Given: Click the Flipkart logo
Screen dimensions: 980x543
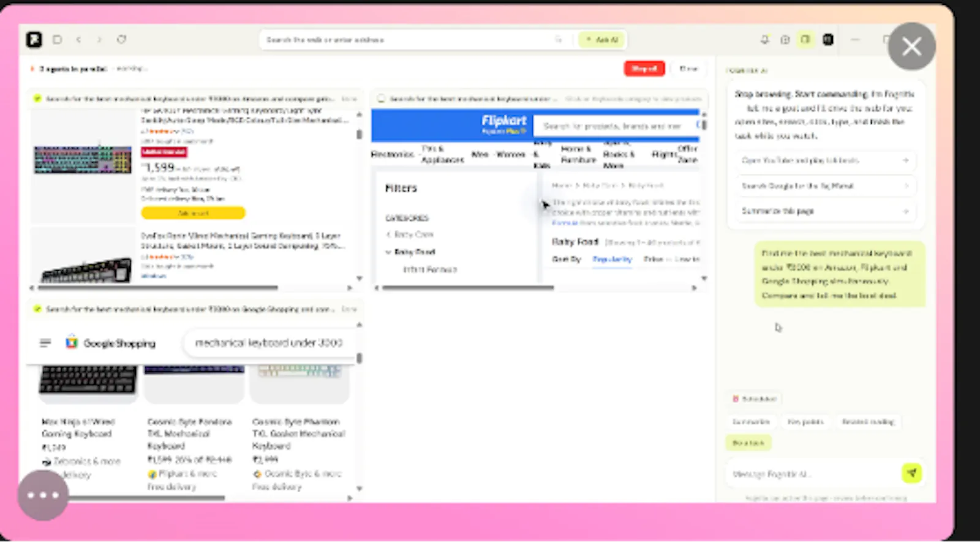Looking at the screenshot, I should (503, 124).
